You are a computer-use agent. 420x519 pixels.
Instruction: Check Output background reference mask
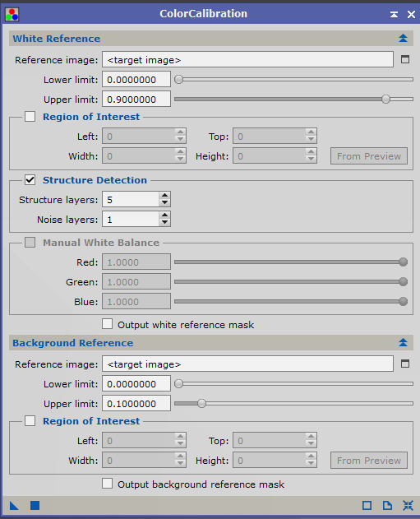[x=107, y=484]
